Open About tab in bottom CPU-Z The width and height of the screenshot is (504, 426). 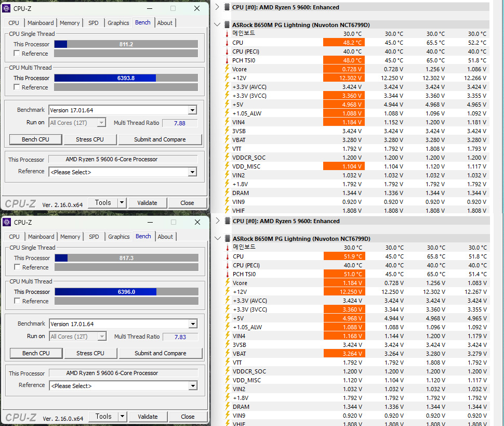click(165, 237)
